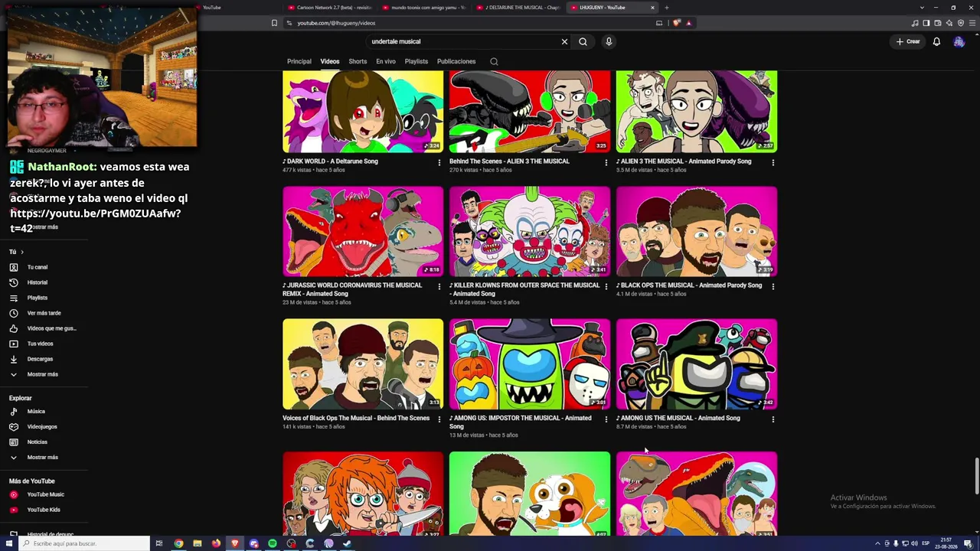Open the browser tab search dropdown
The width and height of the screenshot is (980, 551).
point(922,8)
